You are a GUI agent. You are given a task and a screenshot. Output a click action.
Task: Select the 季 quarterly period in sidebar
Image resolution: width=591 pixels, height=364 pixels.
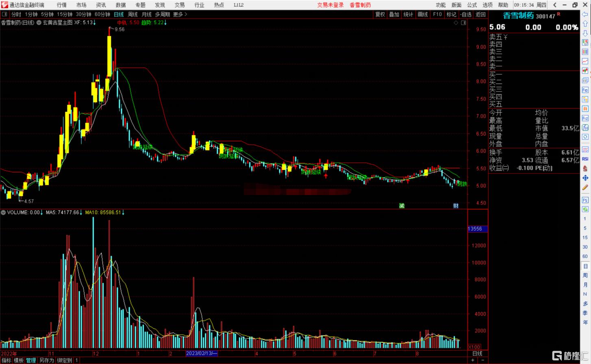[585, 313]
